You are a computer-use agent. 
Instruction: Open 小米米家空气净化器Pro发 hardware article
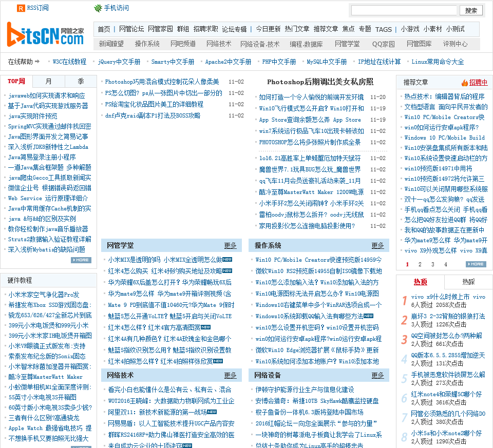(x=44, y=295)
